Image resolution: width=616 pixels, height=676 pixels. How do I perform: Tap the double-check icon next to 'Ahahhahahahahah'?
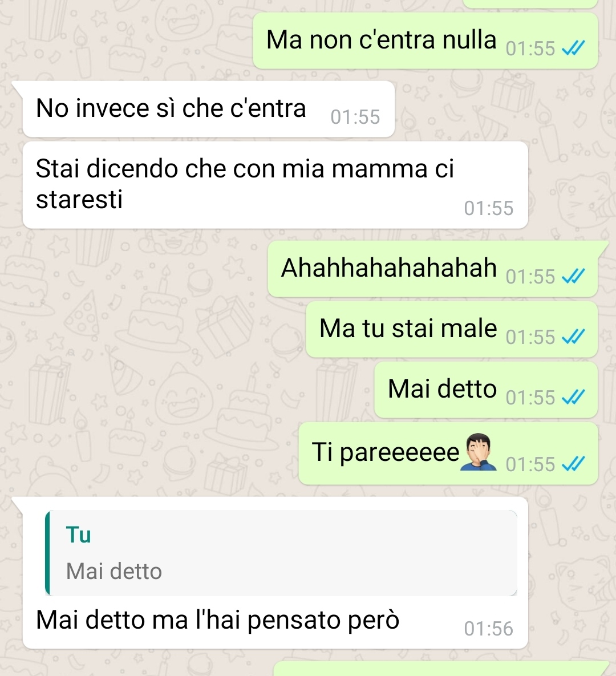coord(573,276)
